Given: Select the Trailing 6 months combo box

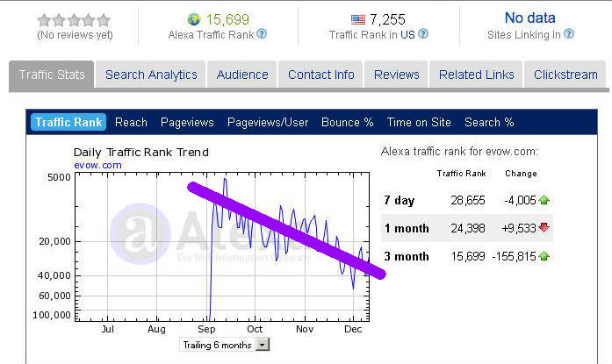Looking at the screenshot, I should (x=225, y=345).
